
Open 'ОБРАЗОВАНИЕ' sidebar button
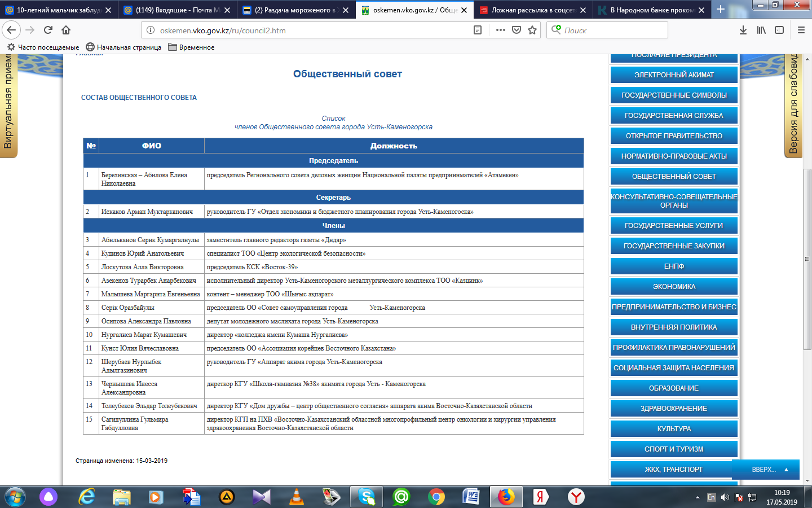click(x=674, y=388)
